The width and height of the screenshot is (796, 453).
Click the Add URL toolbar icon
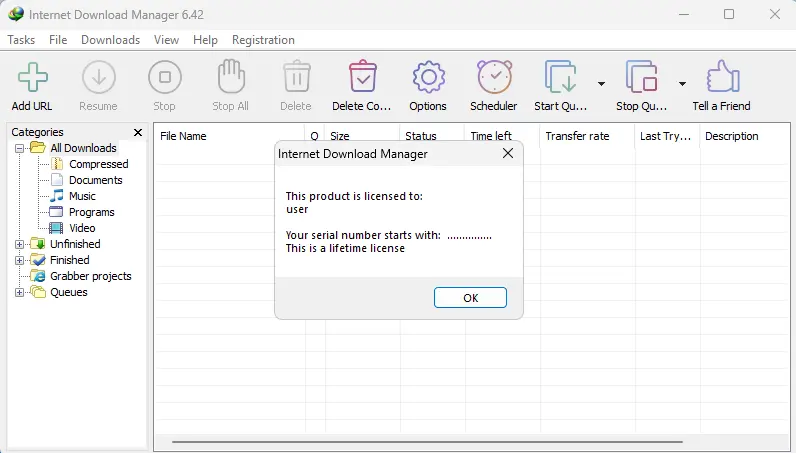33,77
